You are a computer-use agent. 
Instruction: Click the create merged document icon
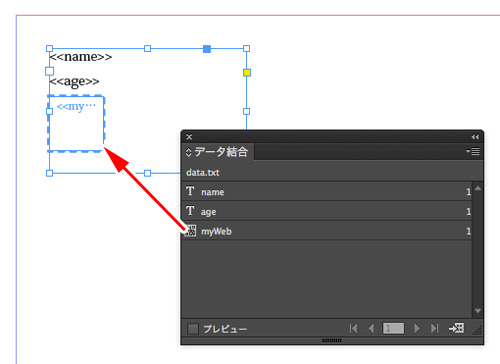456,328
